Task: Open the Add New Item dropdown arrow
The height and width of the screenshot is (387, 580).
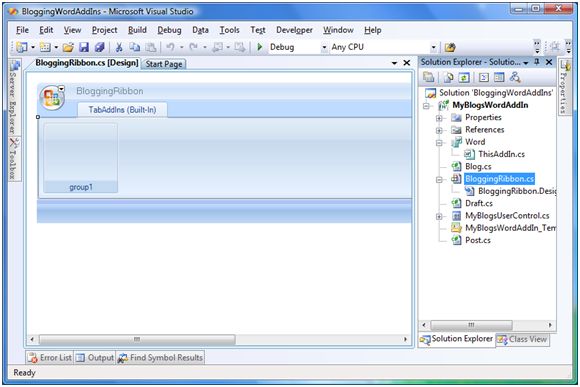Action: (56, 47)
